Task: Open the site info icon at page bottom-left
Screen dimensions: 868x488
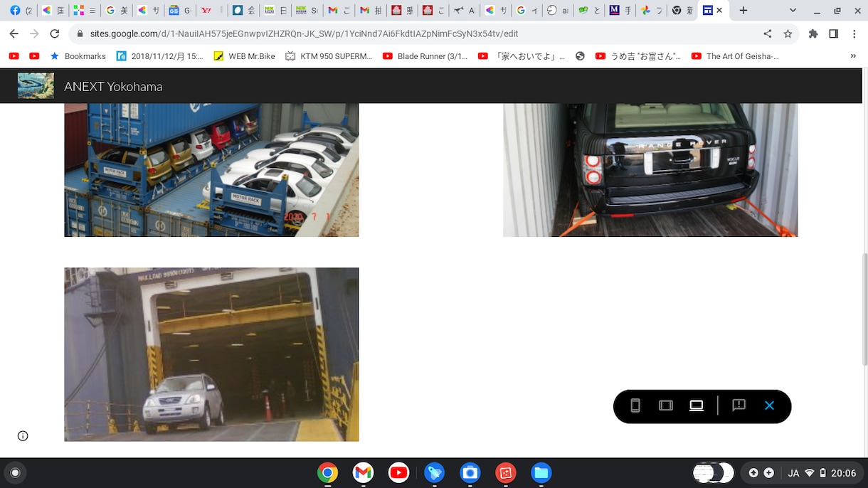Action: coord(23,436)
